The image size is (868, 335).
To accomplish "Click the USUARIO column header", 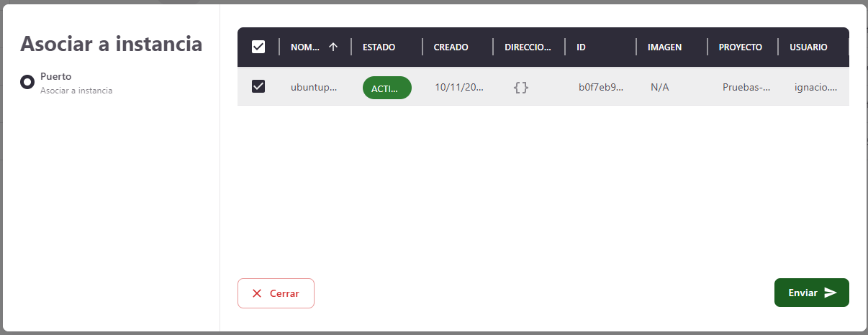I will click(808, 47).
